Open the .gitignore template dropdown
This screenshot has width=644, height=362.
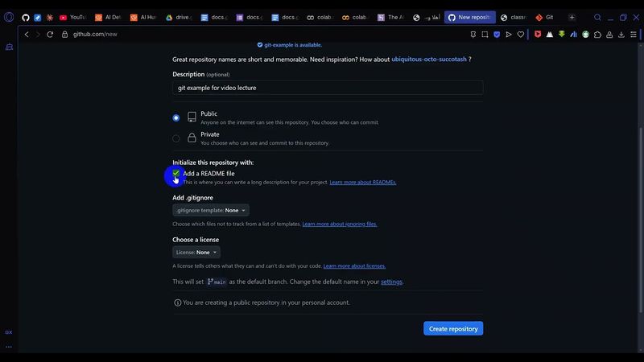(x=211, y=210)
